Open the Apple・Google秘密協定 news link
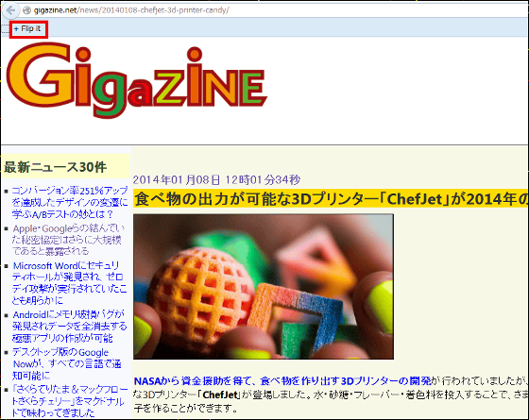The image size is (529, 420). pyautogui.click(x=68, y=240)
